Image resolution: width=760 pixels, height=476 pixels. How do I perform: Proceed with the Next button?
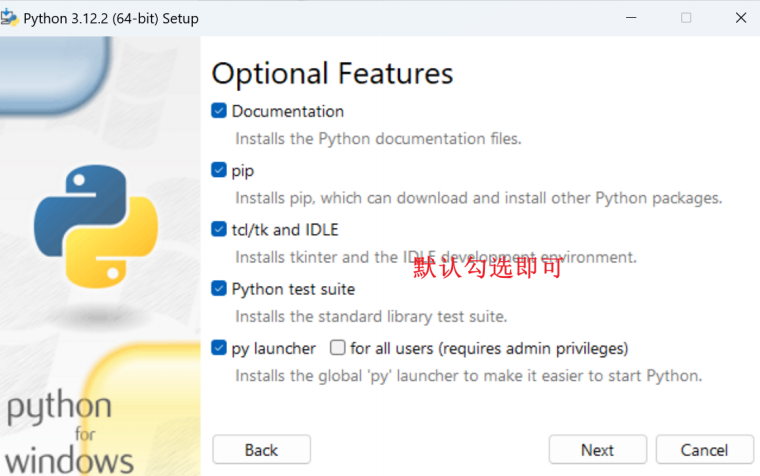[x=598, y=450]
